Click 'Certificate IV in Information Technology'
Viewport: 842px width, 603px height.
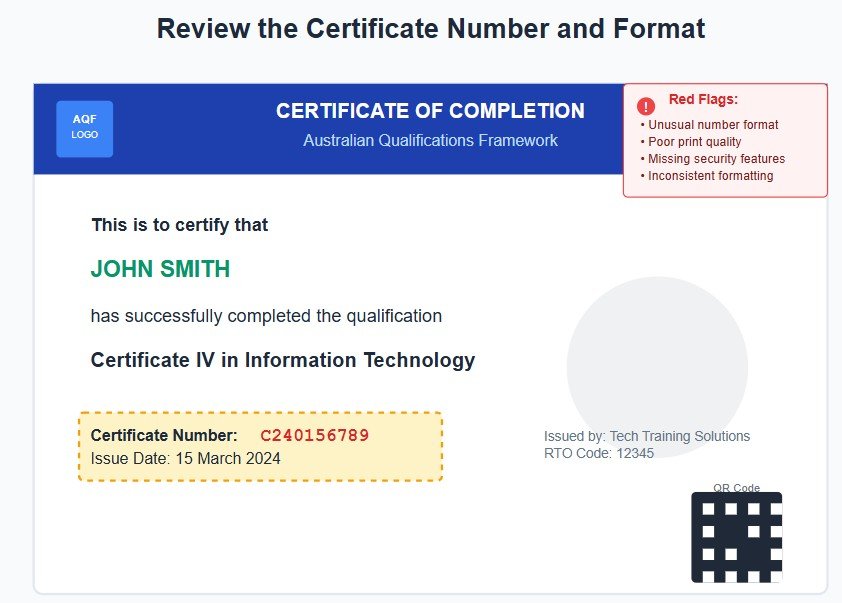(283, 360)
